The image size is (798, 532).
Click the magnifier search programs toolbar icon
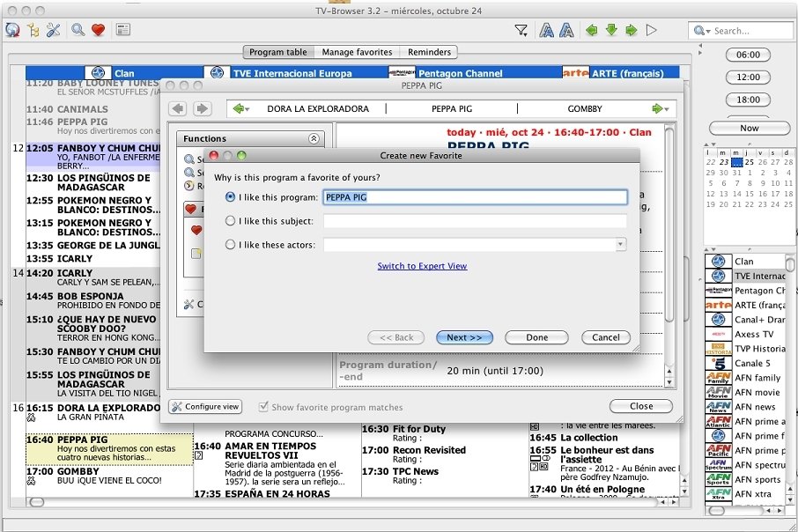point(78,30)
